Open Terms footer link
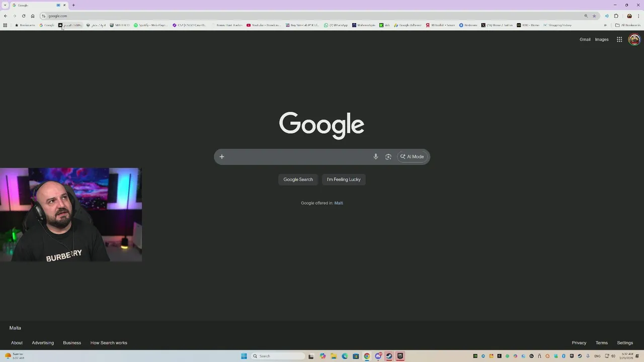The height and width of the screenshot is (362, 644). 602,343
